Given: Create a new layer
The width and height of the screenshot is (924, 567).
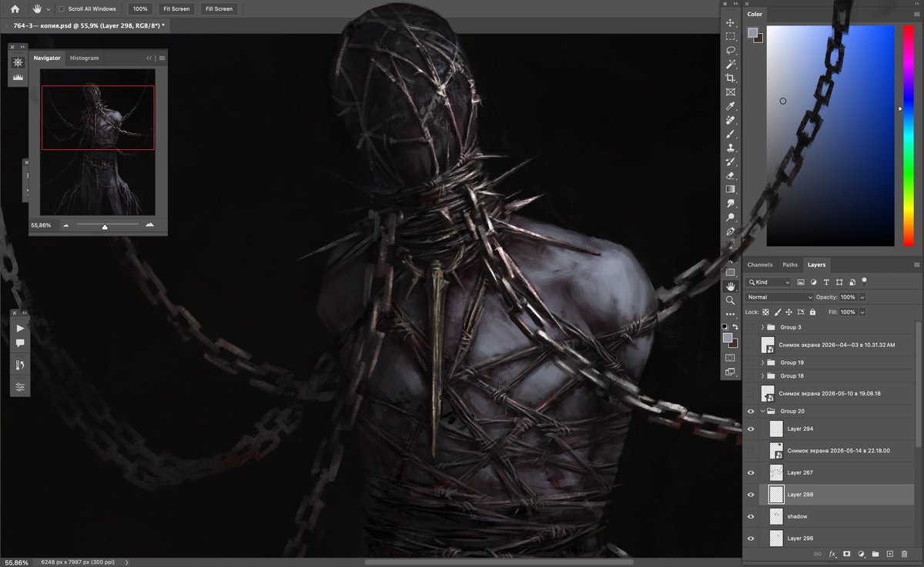Looking at the screenshot, I should point(889,553).
